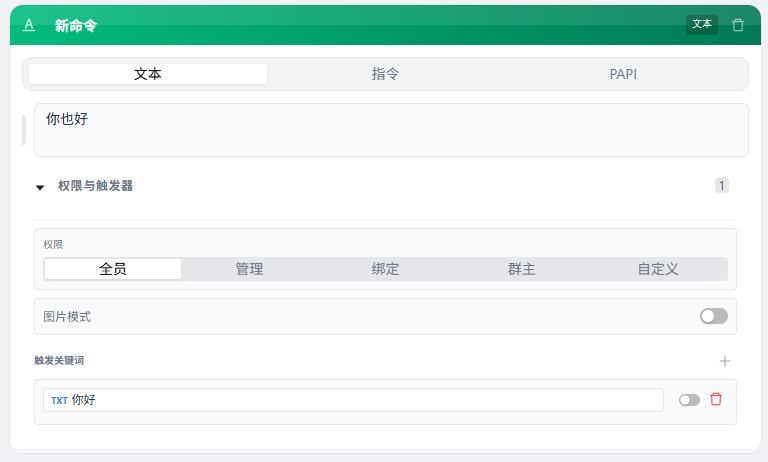This screenshot has width=768, height=462.
Task: Click the TXT type badge beside 你好
Action: point(59,400)
